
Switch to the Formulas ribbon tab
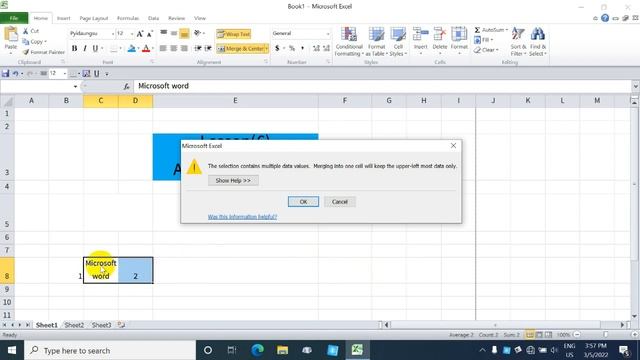[128, 18]
